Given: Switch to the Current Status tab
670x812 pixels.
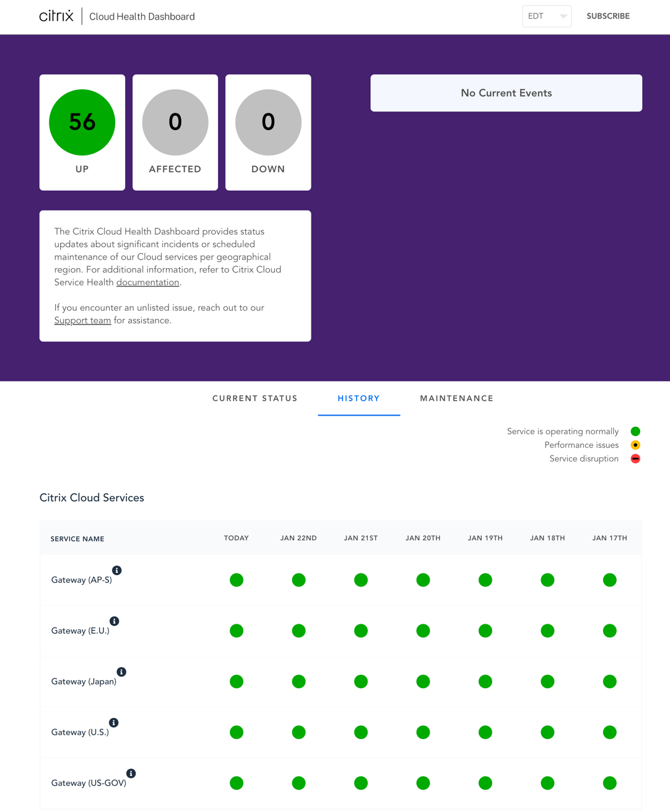Looking at the screenshot, I should tap(255, 398).
